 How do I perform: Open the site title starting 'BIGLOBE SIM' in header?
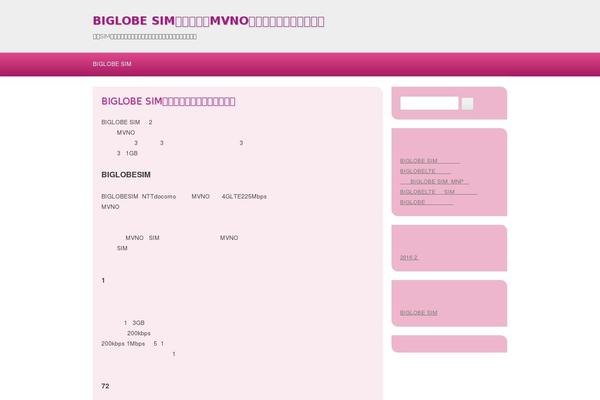pos(209,21)
